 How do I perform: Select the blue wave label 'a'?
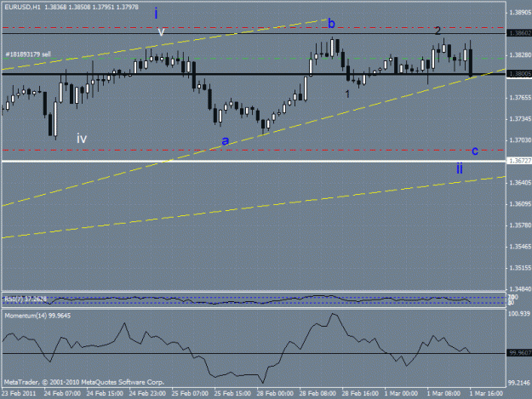[225, 140]
